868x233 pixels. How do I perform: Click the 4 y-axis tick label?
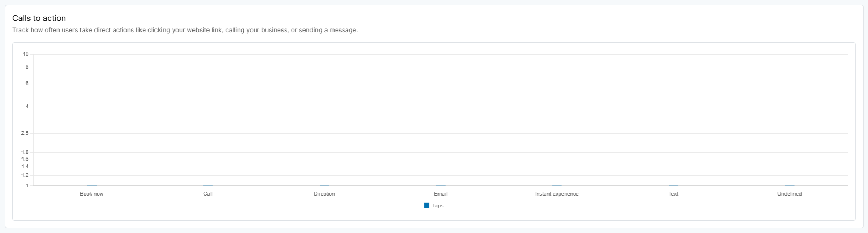click(27, 107)
